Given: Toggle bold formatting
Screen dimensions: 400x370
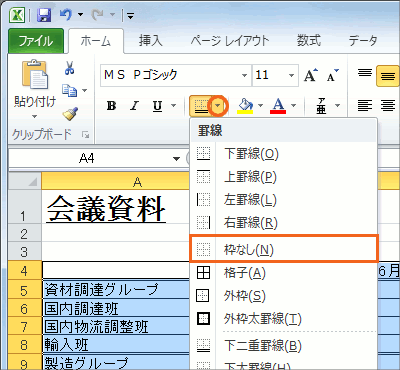Looking at the screenshot, I should 111,106.
